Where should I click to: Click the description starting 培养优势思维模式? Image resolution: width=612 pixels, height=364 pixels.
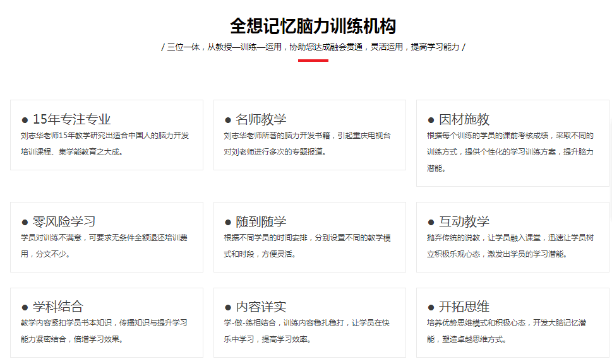[507, 331]
